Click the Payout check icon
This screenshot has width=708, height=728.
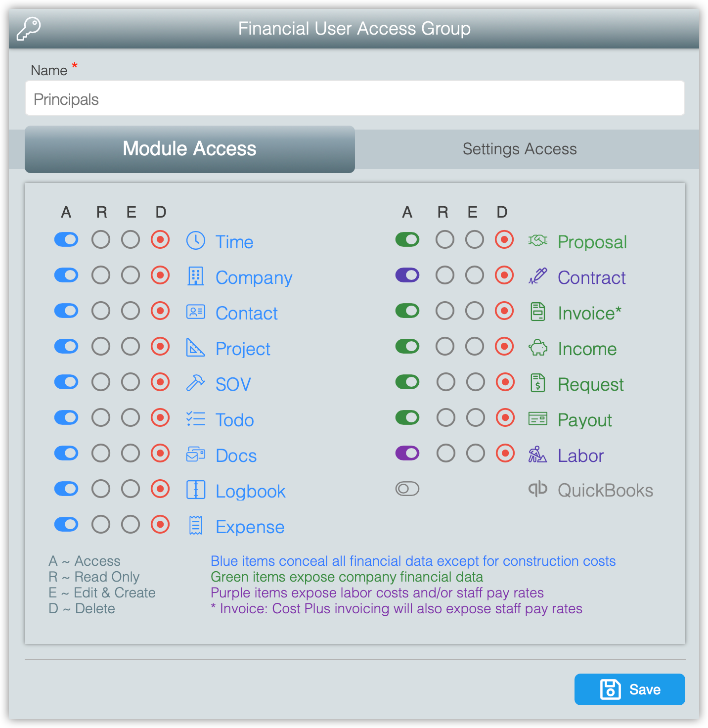click(x=538, y=418)
